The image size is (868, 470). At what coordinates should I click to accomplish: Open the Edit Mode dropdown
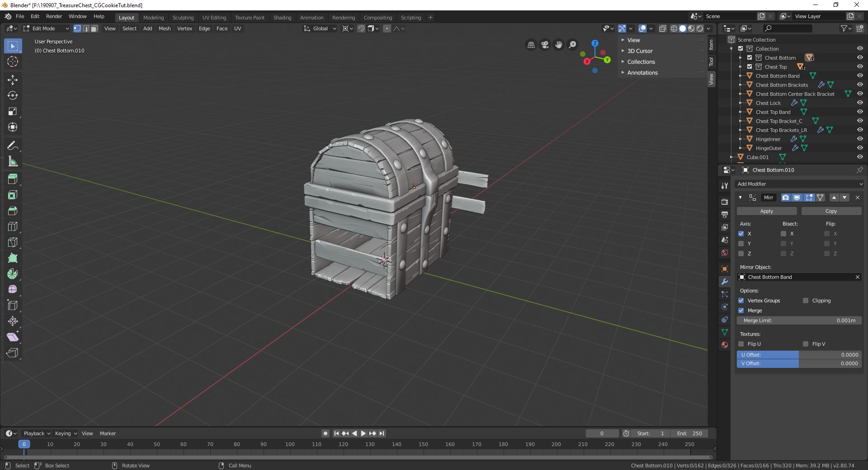point(46,28)
